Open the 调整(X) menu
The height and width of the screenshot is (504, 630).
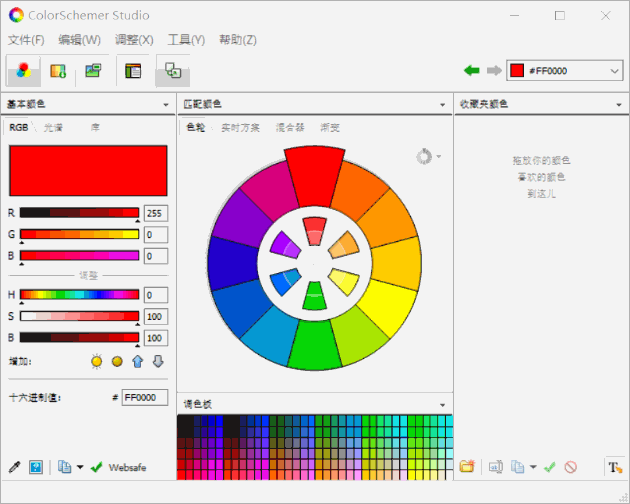134,40
